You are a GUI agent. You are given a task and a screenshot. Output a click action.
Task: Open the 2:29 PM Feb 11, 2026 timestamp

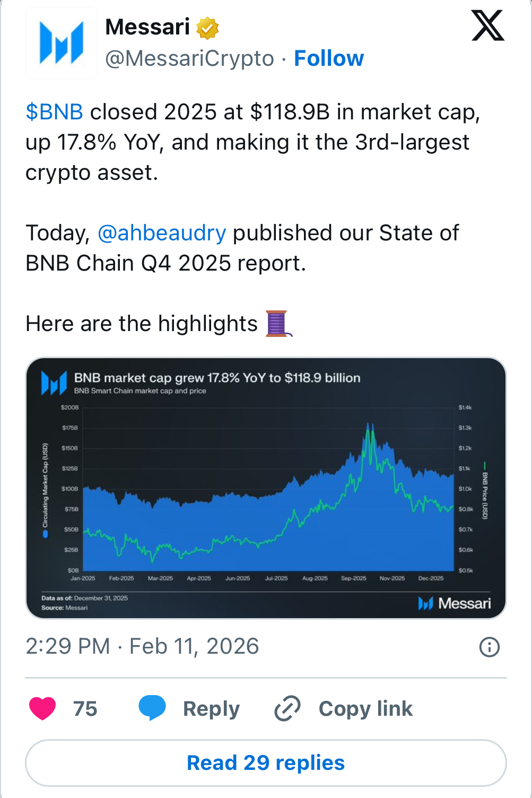(x=142, y=646)
